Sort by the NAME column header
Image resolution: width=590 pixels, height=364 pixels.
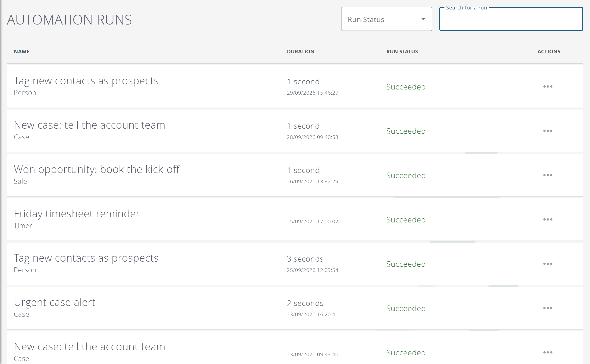pos(22,51)
